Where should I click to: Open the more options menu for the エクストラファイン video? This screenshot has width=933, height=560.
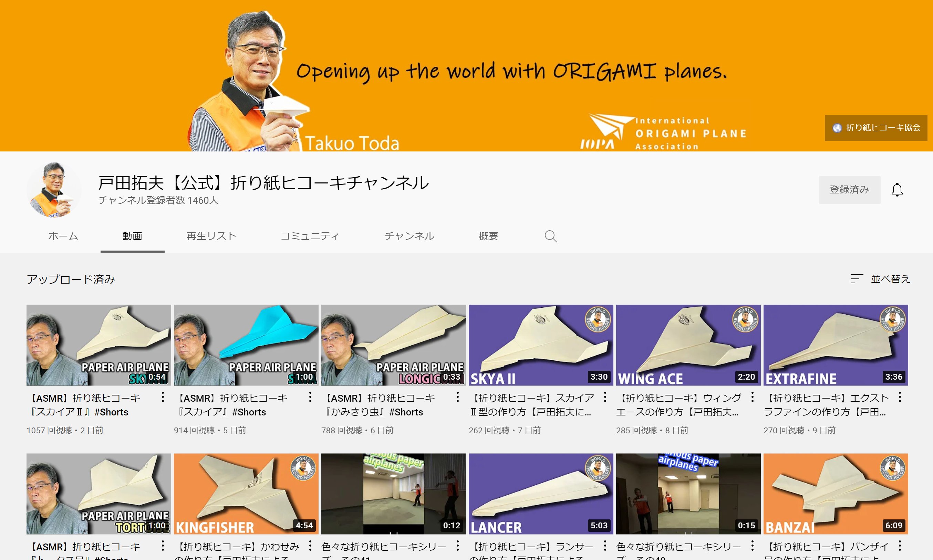tap(900, 397)
